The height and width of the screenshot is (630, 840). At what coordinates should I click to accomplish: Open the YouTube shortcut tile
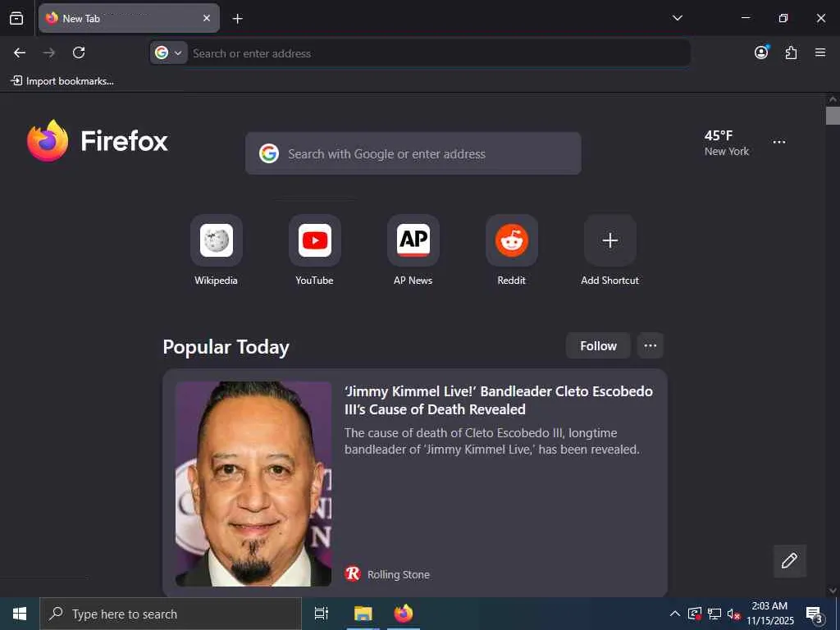point(315,240)
